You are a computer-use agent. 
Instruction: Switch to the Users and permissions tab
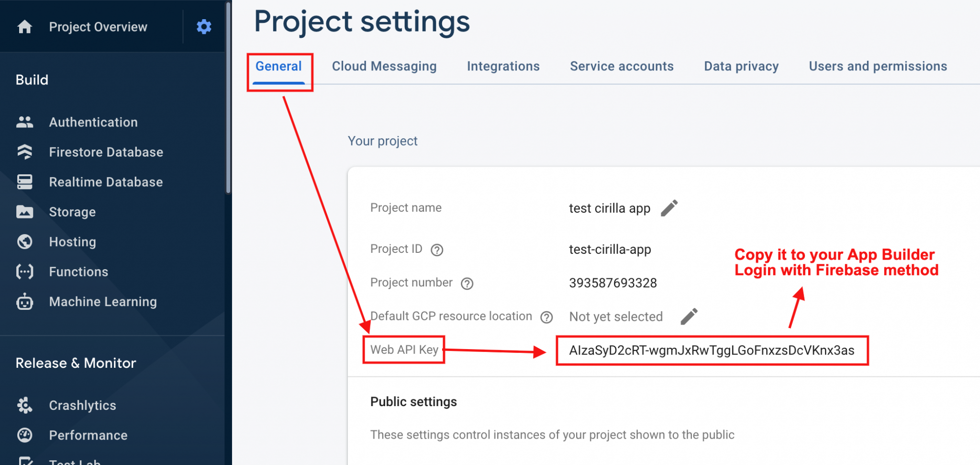coord(877,66)
